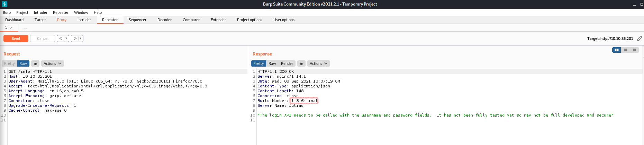Click the Accept-Language header line
Image resolution: width=644 pixels, height=145 pixels.
(x=46, y=91)
